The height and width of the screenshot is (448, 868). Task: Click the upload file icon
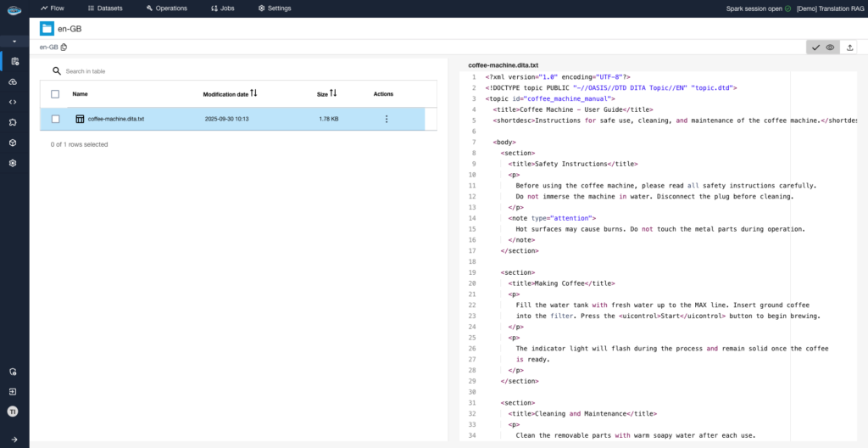tap(850, 48)
